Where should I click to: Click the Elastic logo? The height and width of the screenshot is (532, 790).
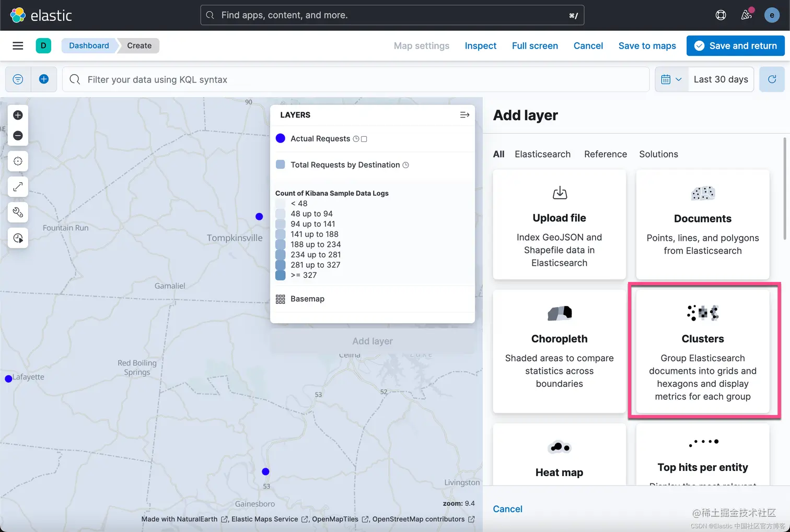tap(41, 15)
